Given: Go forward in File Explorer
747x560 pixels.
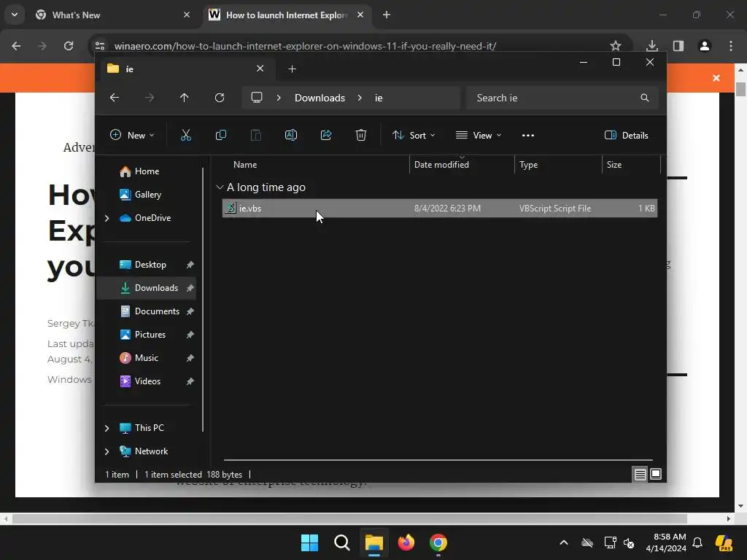Looking at the screenshot, I should coord(150,98).
